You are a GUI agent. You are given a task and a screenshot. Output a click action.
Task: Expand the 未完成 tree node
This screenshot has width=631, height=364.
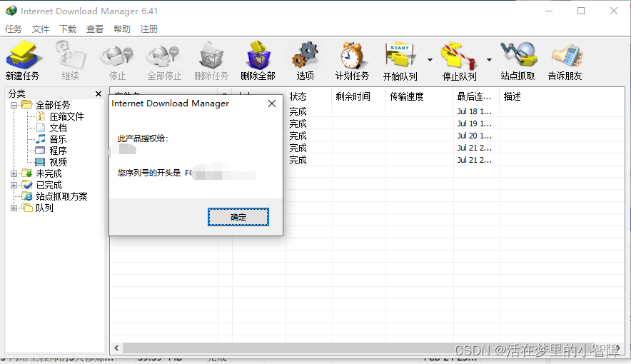tap(14, 173)
